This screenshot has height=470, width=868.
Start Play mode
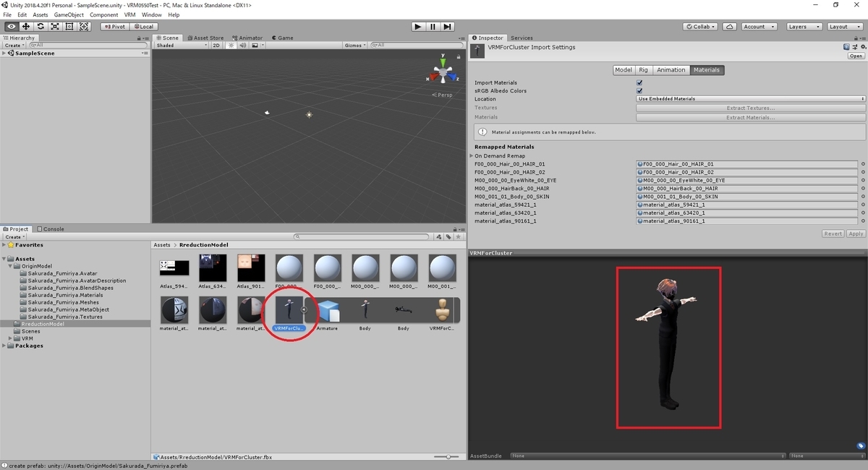point(418,27)
